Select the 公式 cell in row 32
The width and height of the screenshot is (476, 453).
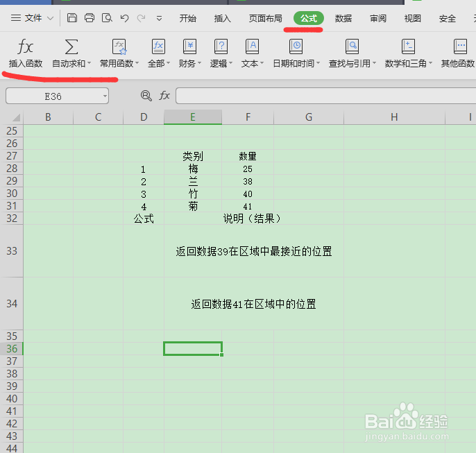pos(144,219)
